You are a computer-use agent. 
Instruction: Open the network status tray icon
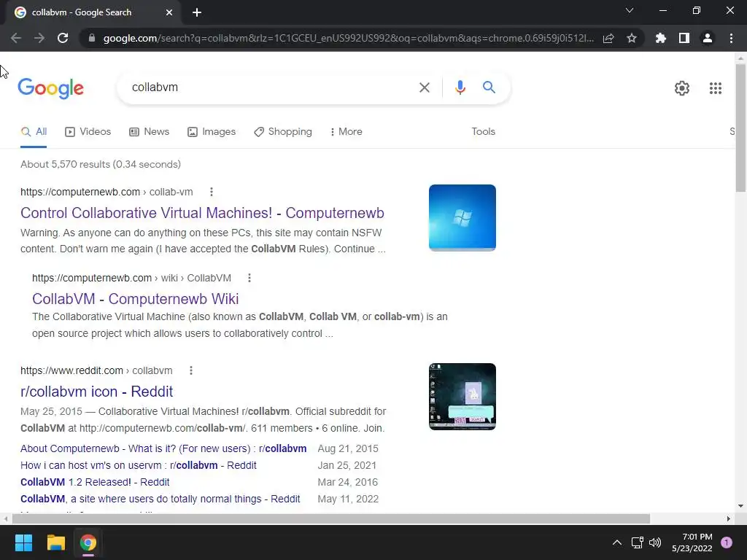[x=637, y=542]
